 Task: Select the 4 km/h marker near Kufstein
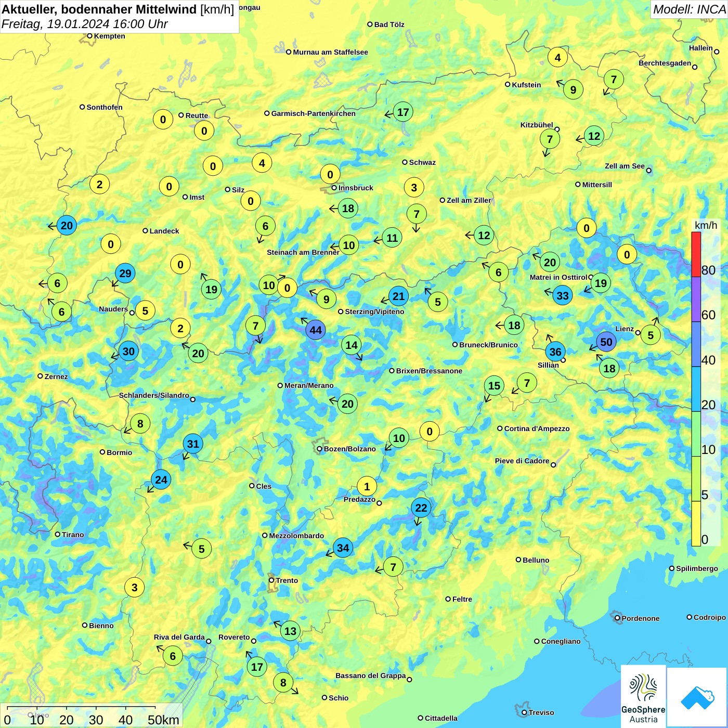tap(557, 57)
